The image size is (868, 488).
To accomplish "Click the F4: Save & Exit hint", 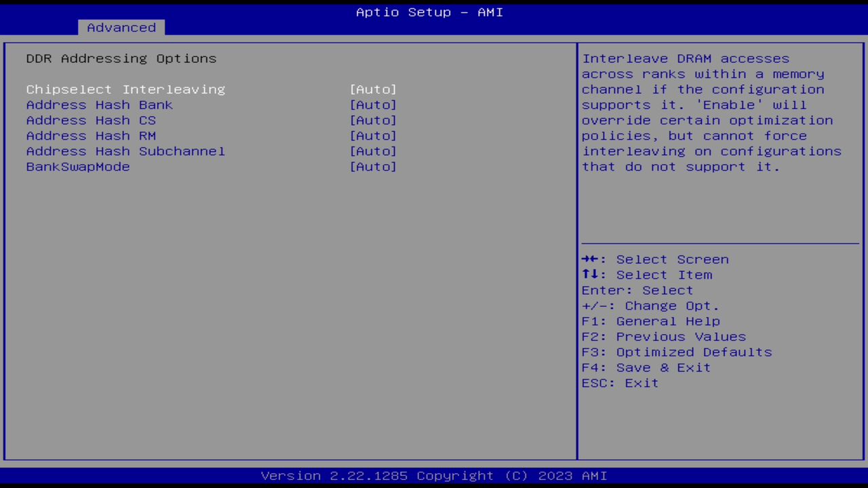I will coord(646,368).
